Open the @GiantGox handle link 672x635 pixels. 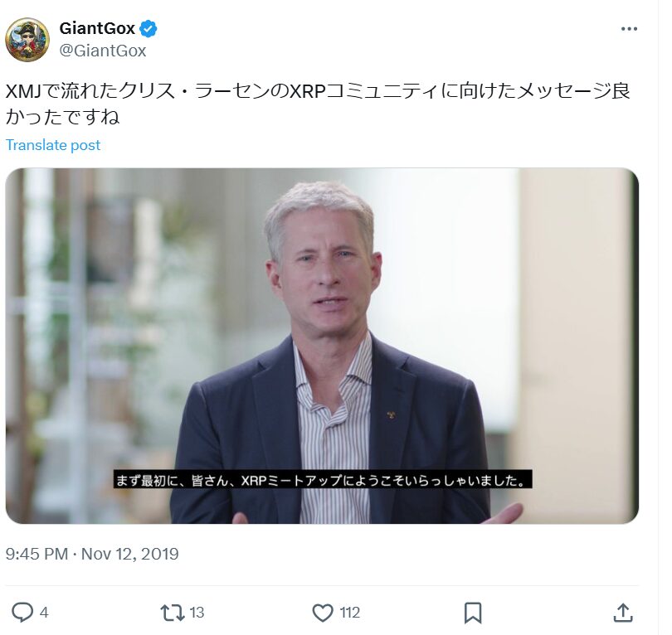click(103, 51)
